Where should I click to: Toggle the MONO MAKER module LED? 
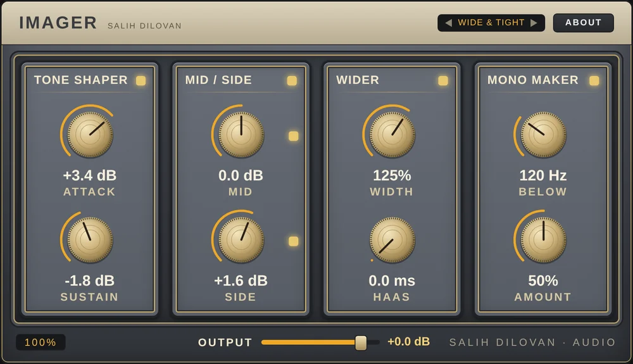click(x=594, y=80)
